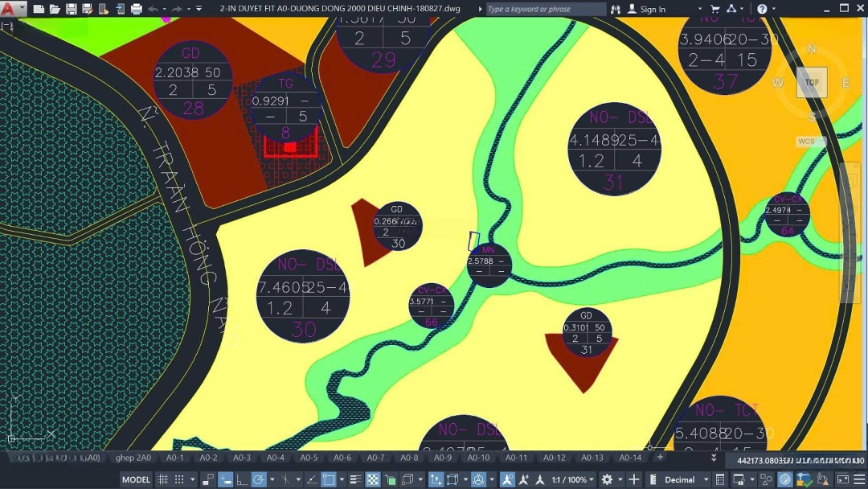Open the Decimal drawing units dropdown

tap(679, 479)
